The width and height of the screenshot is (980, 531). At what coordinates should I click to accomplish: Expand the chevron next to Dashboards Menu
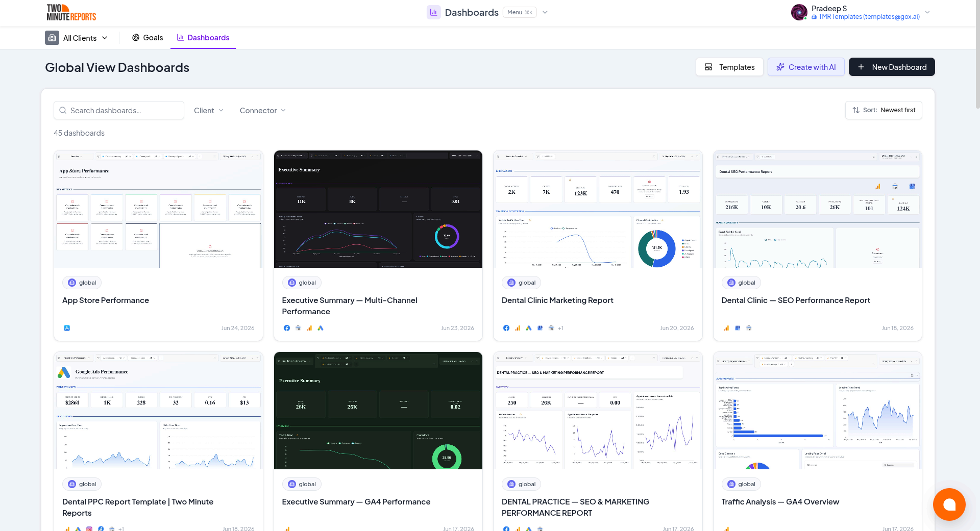click(545, 12)
